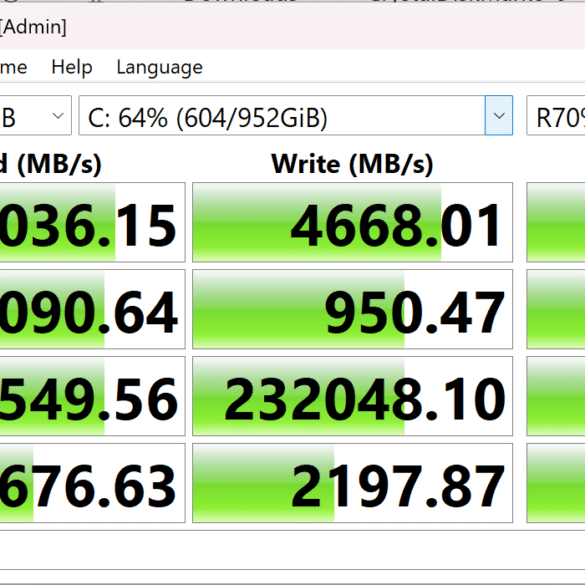Screen dimensions: 585x585
Task: Click the write value 950.47
Action: 353,309
